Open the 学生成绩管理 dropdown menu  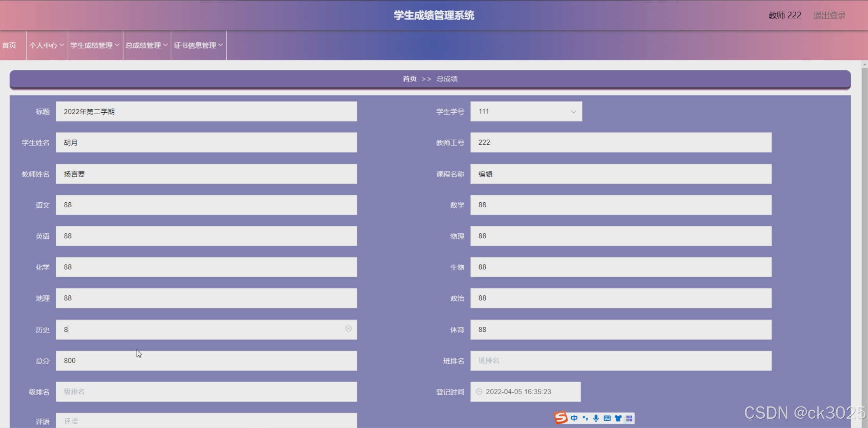tap(95, 45)
